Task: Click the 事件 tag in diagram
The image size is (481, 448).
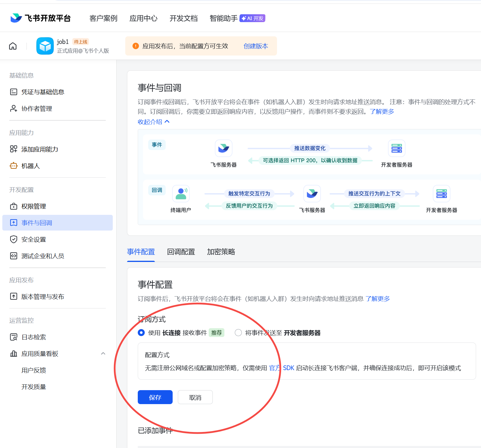Action: 157,144
